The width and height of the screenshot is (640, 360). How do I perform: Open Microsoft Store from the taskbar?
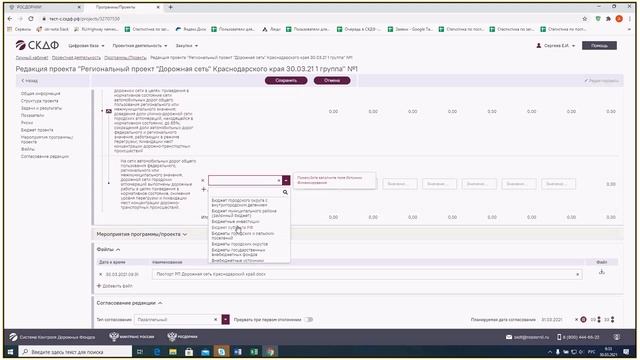[x=189, y=351]
